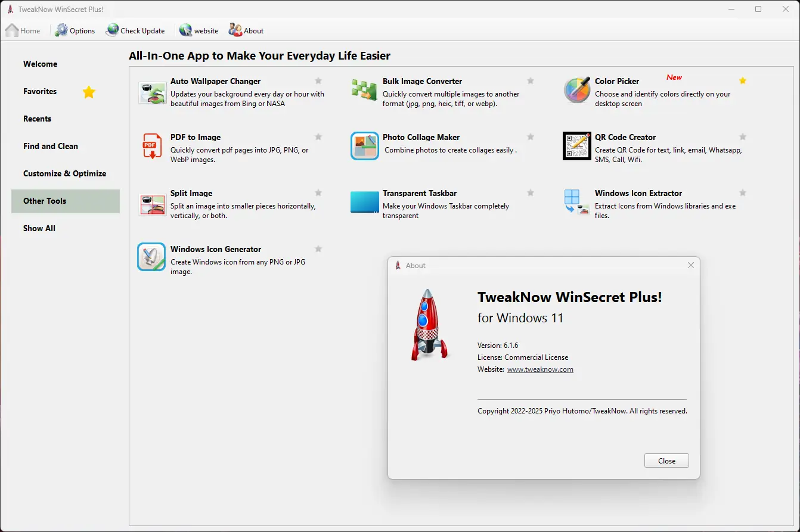Click the Color Picker title text

[x=617, y=81]
